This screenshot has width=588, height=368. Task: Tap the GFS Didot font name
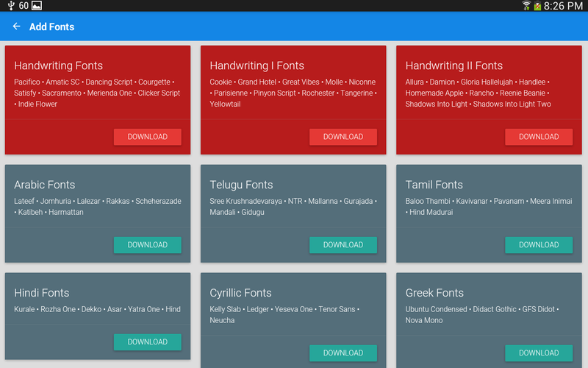(539, 309)
